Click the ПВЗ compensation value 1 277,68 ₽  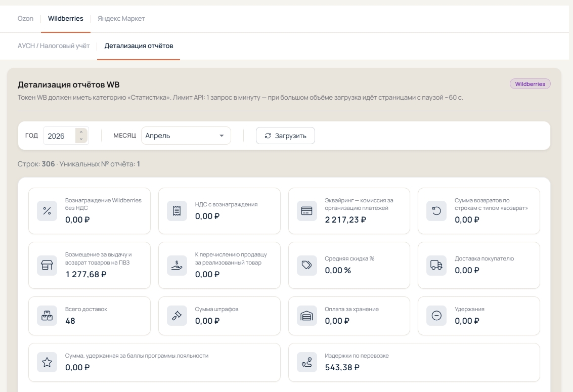click(86, 274)
